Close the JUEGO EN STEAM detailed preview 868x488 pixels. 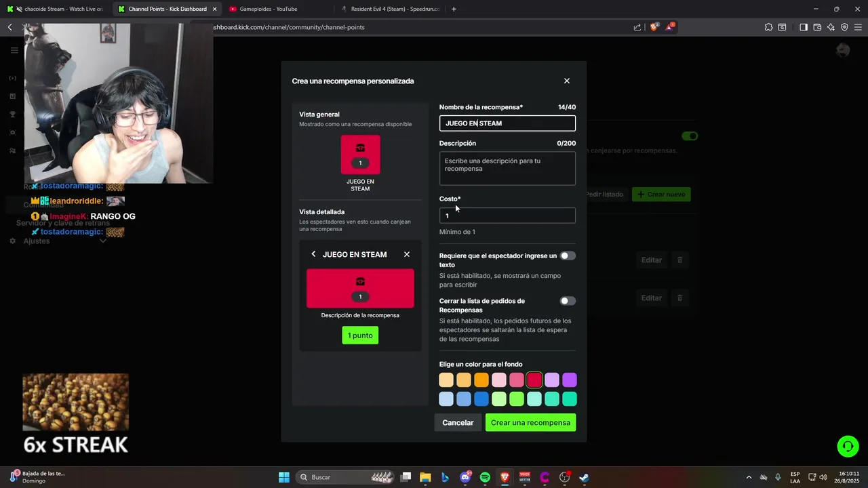407,254
